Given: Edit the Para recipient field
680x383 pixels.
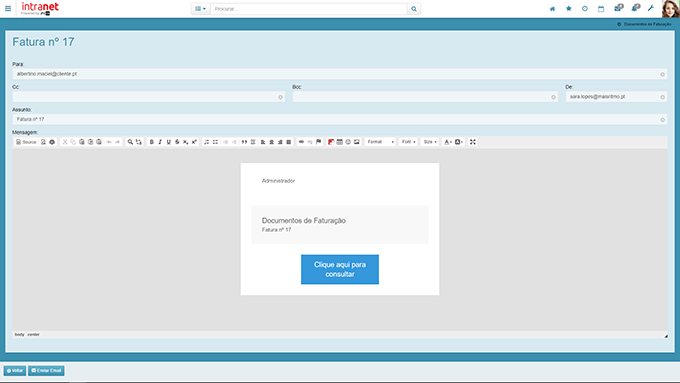Looking at the screenshot, I should (340, 74).
